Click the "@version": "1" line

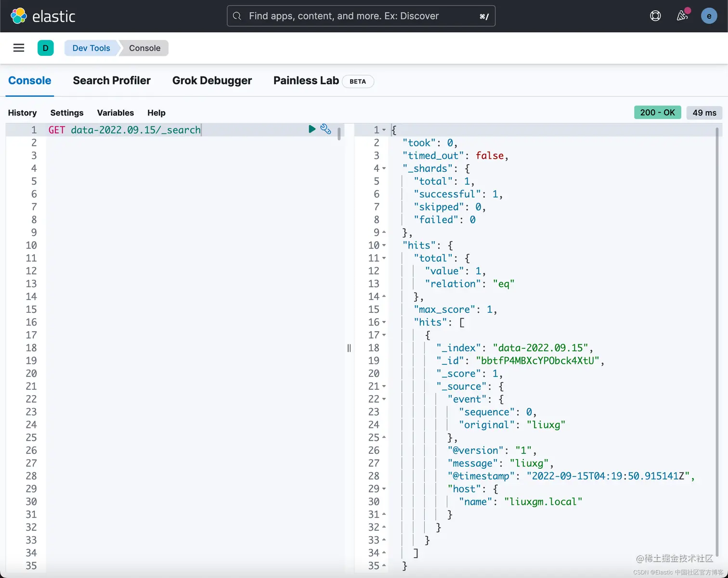point(492,450)
